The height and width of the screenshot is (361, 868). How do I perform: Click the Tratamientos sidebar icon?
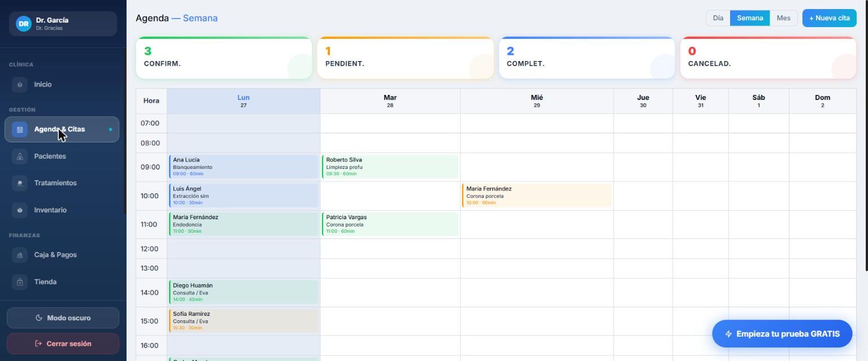pyautogui.click(x=20, y=183)
